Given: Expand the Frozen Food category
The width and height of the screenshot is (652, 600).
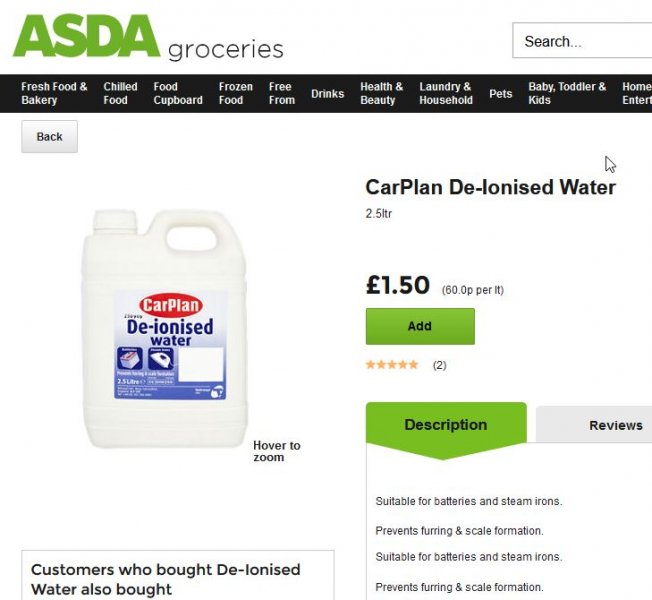Looking at the screenshot, I should pos(235,93).
